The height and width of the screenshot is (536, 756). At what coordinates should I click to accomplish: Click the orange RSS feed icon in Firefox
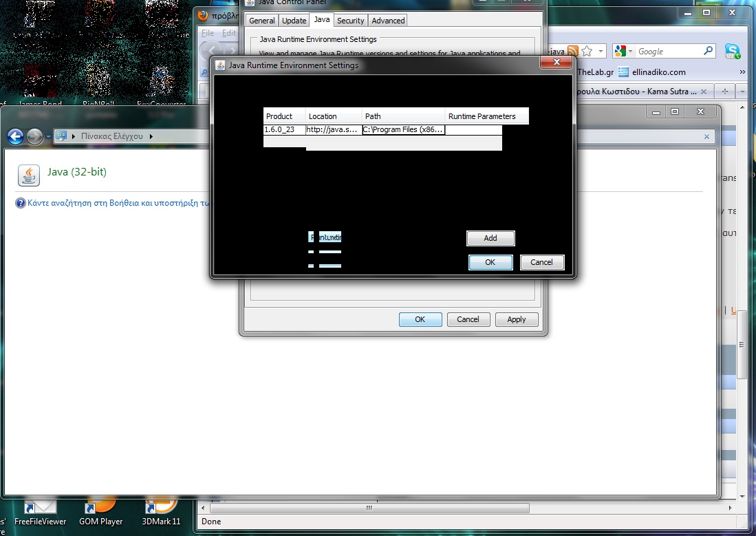(572, 51)
